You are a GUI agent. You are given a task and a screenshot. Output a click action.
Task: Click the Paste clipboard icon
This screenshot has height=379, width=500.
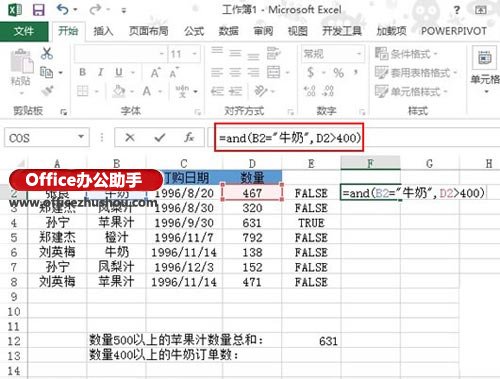coord(21,61)
